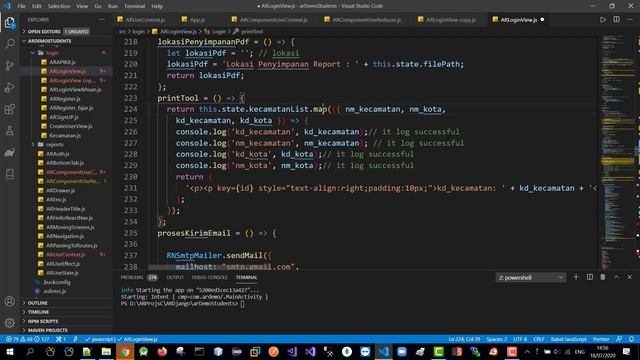Viewport: 640px width, 360px height.
Task: Open the Debug Console panel tab
Action: 209,277
